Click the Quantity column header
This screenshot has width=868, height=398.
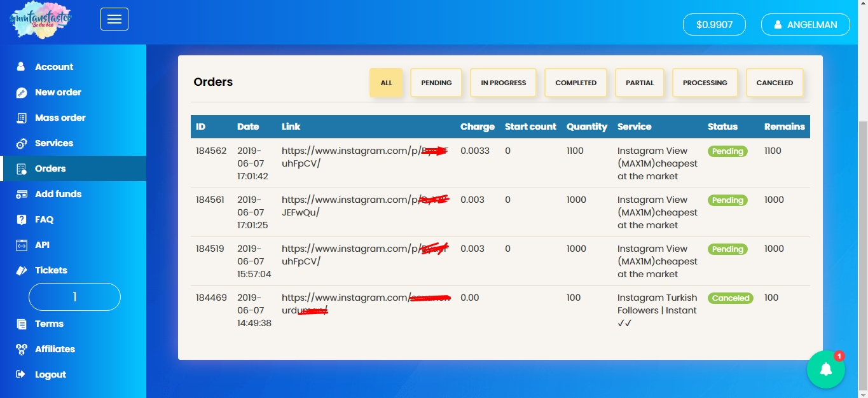[587, 127]
